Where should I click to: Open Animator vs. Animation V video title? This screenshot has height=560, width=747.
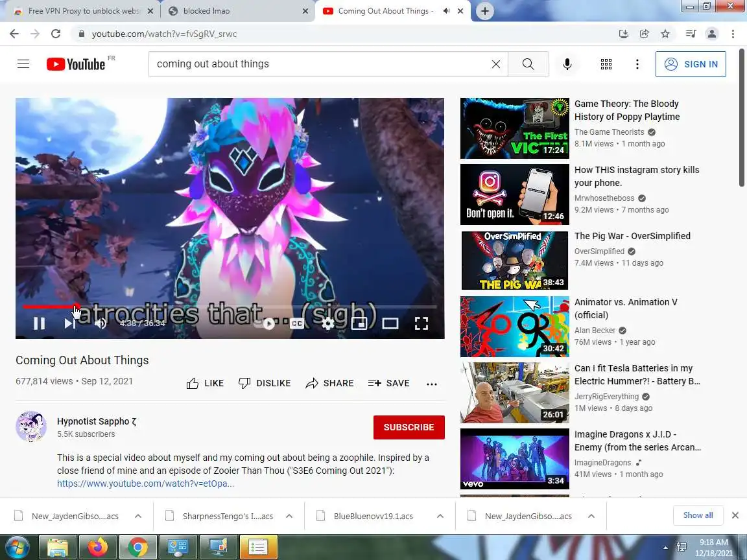click(x=626, y=309)
